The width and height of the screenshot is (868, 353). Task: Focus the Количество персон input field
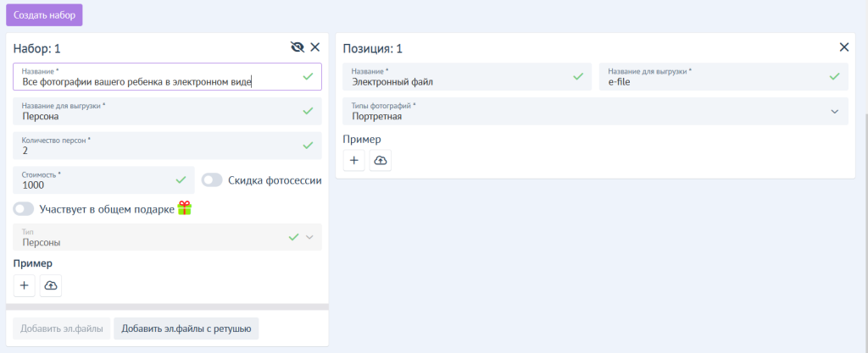coord(157,146)
